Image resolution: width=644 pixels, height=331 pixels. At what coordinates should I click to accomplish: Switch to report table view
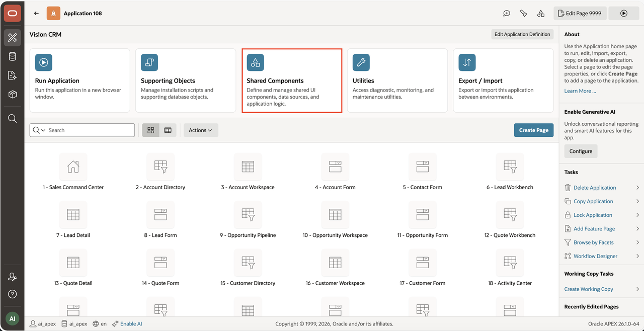(168, 130)
